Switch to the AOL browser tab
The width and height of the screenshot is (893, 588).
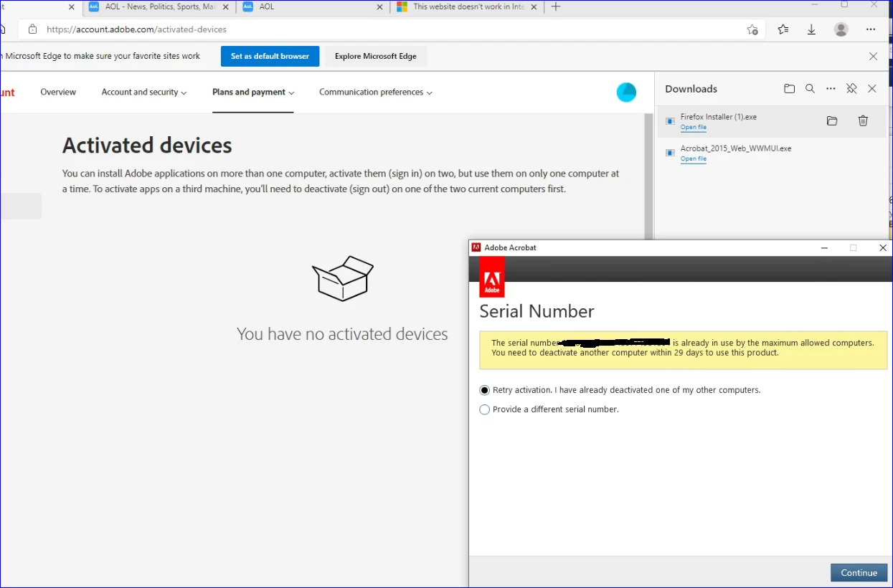coord(313,6)
